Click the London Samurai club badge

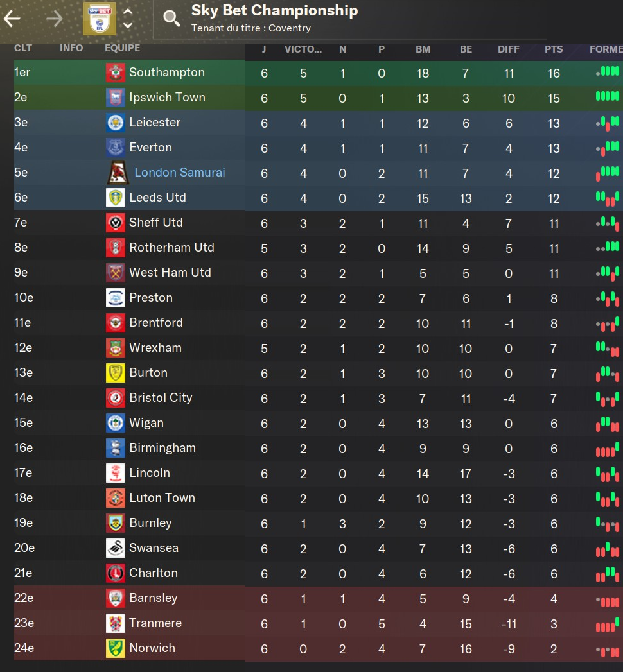click(116, 173)
